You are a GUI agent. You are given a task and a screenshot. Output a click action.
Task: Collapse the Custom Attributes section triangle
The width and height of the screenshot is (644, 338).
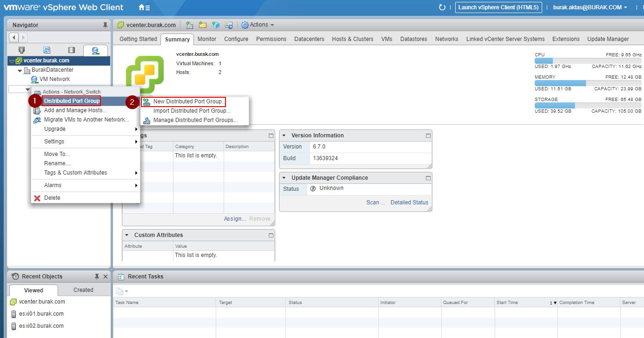(127, 235)
